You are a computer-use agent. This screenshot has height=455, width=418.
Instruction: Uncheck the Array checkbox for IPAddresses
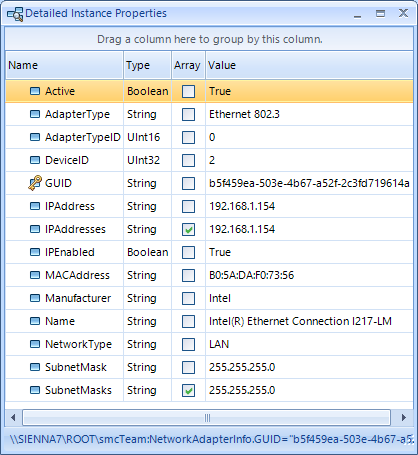click(x=188, y=229)
